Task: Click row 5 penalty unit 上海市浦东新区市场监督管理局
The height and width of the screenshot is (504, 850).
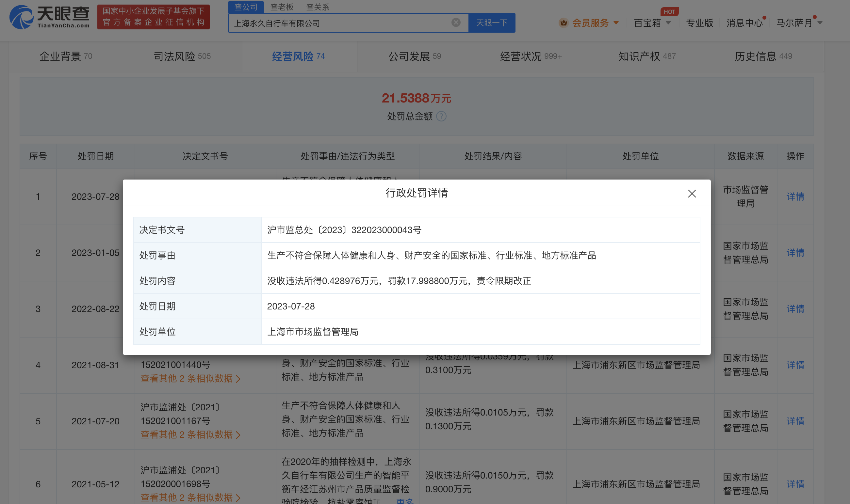Action: pos(636,421)
